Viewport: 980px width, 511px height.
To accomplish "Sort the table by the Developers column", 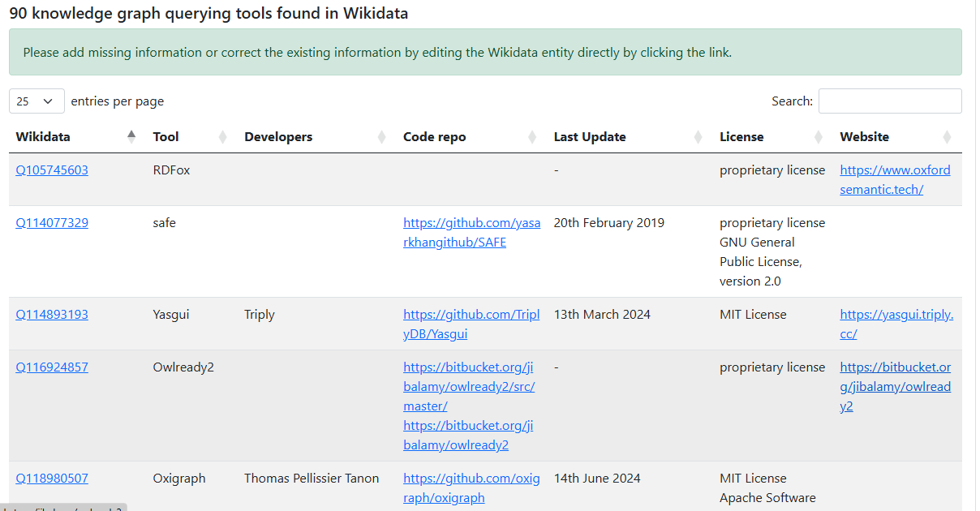I will (x=317, y=137).
